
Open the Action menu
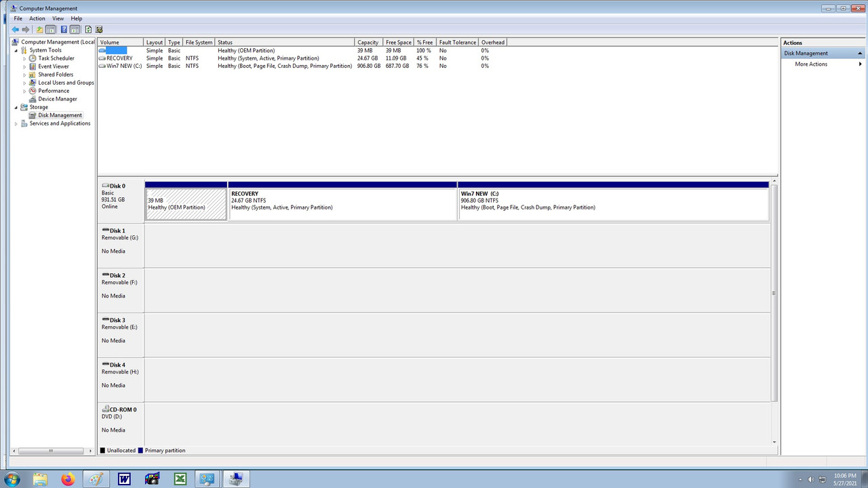click(37, 18)
